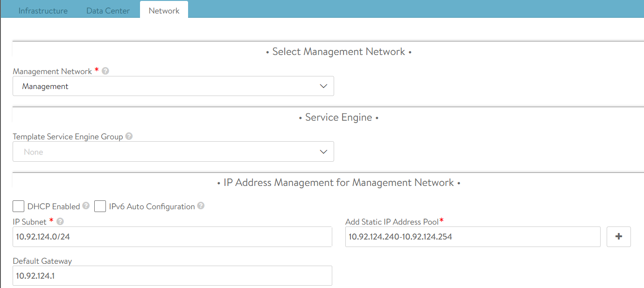This screenshot has height=288, width=644.
Task: Click the IP Subnet help icon
Action: pos(60,222)
